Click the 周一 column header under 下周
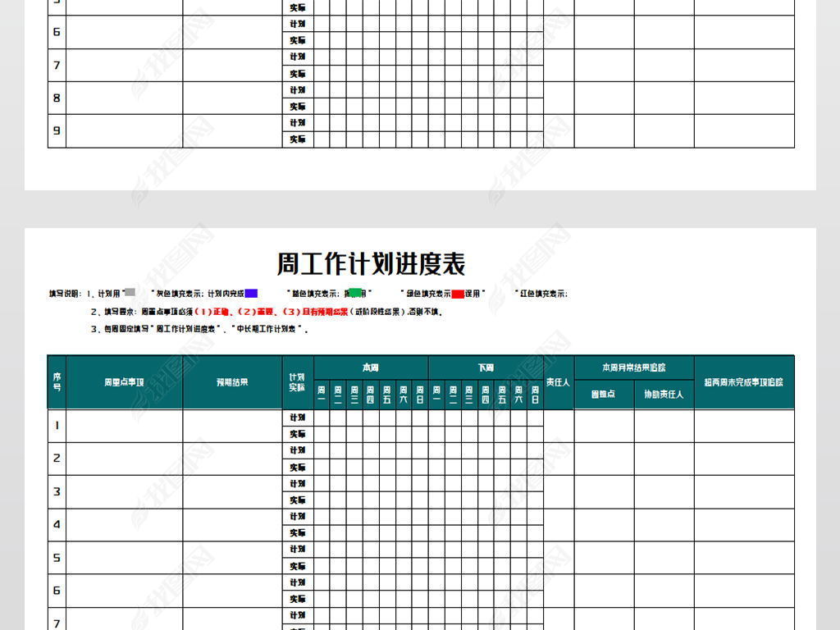The height and width of the screenshot is (630, 840). (436, 395)
